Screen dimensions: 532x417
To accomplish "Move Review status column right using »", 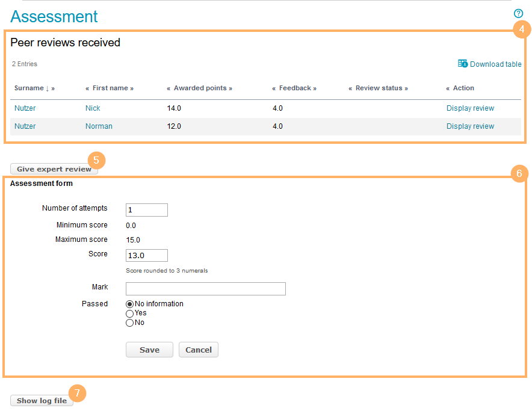I will coord(406,88).
